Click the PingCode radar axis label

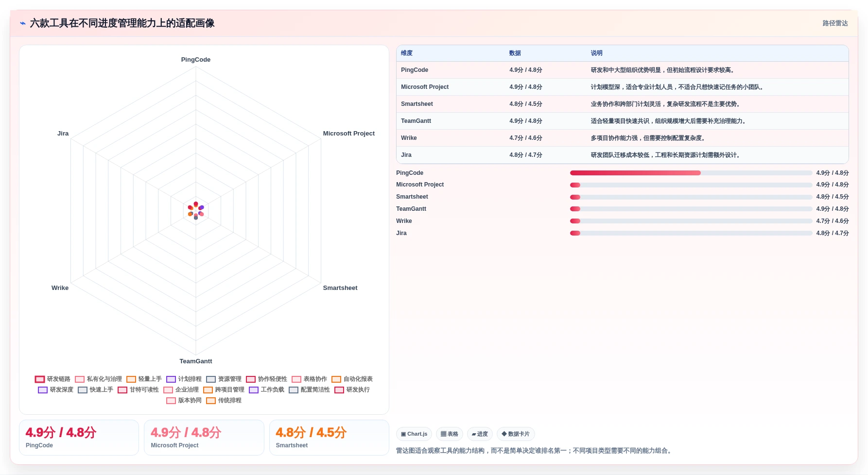[196, 60]
